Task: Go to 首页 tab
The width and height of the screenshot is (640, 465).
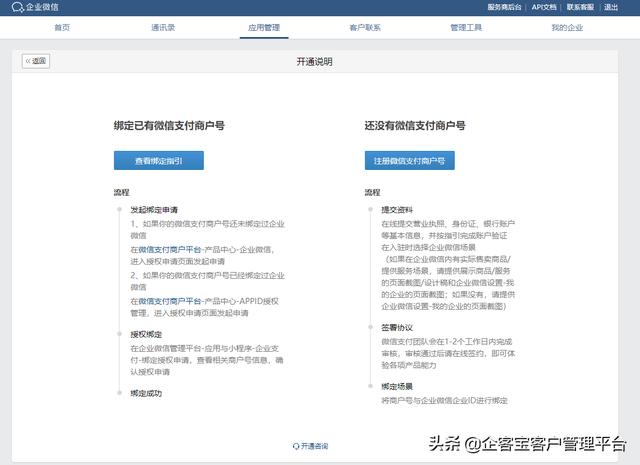Action: pyautogui.click(x=62, y=27)
